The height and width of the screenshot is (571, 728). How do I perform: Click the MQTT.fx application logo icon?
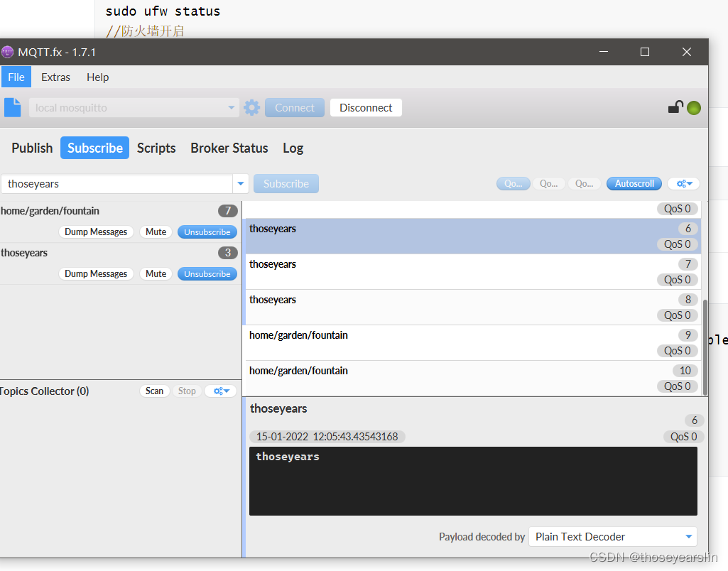click(7, 52)
